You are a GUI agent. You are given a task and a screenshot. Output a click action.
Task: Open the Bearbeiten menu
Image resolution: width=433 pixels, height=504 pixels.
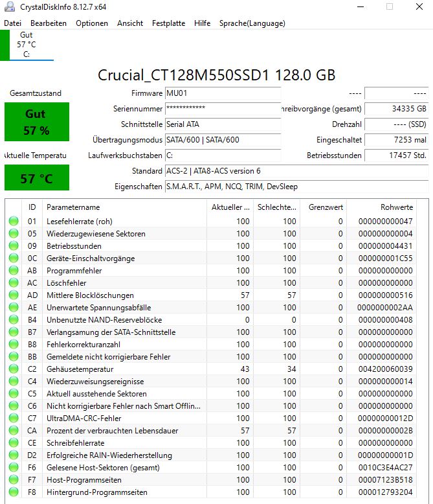49,23
